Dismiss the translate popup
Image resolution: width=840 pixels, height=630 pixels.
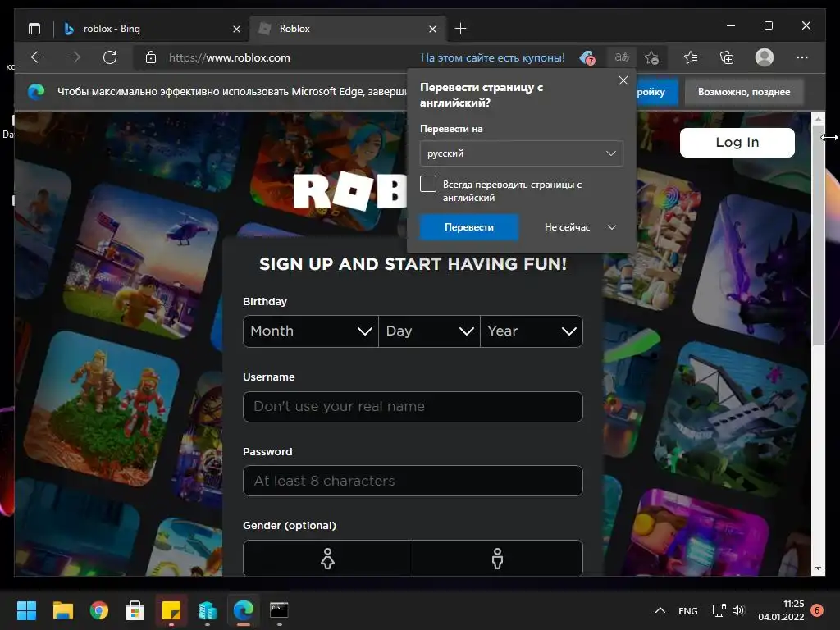[623, 80]
